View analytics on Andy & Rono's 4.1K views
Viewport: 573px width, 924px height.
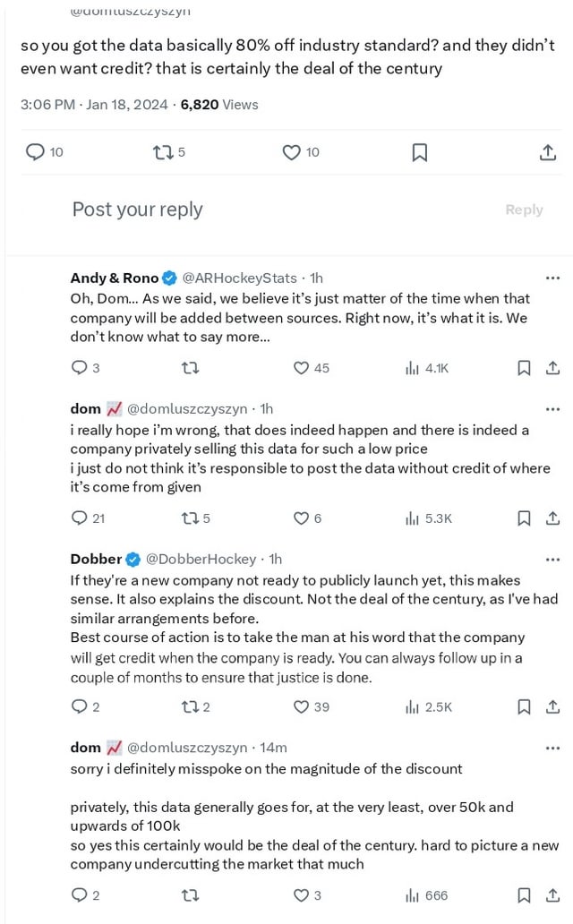[x=413, y=367]
